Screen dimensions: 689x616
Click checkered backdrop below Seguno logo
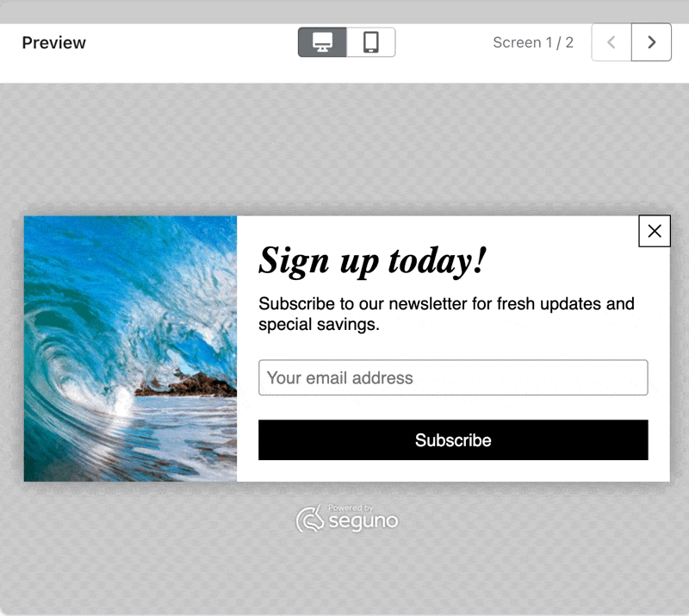[x=344, y=576]
